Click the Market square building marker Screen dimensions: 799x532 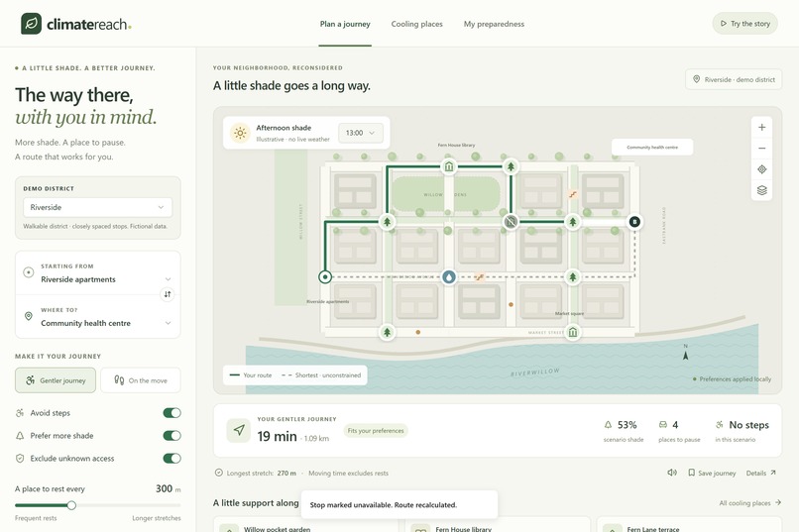(573, 332)
